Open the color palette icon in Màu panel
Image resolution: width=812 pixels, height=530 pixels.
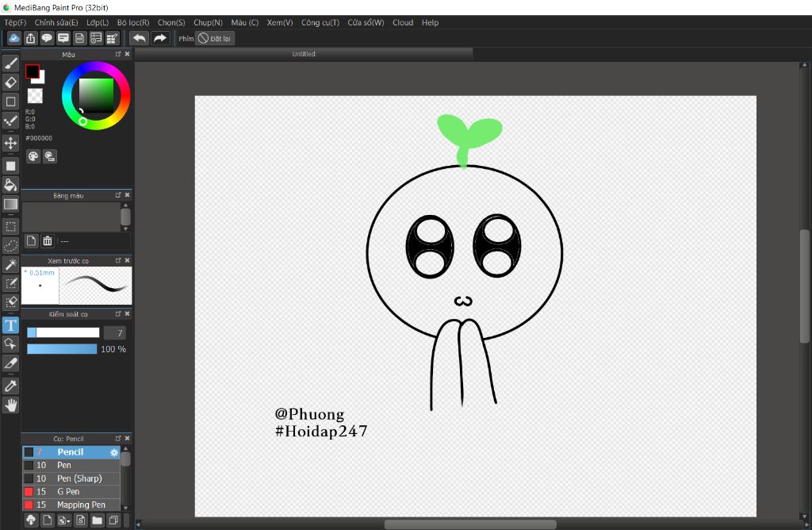pos(33,156)
